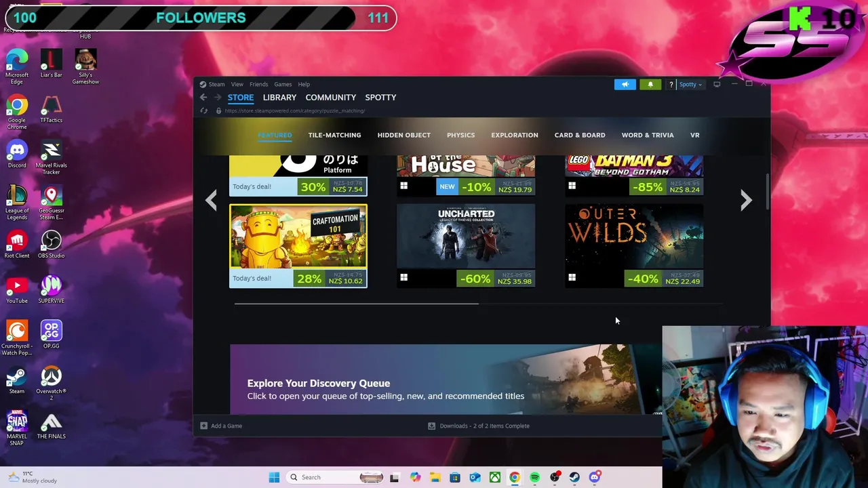The image size is (868, 488).
Task: Open TFTactics desktop shortcut
Action: [x=51, y=109]
